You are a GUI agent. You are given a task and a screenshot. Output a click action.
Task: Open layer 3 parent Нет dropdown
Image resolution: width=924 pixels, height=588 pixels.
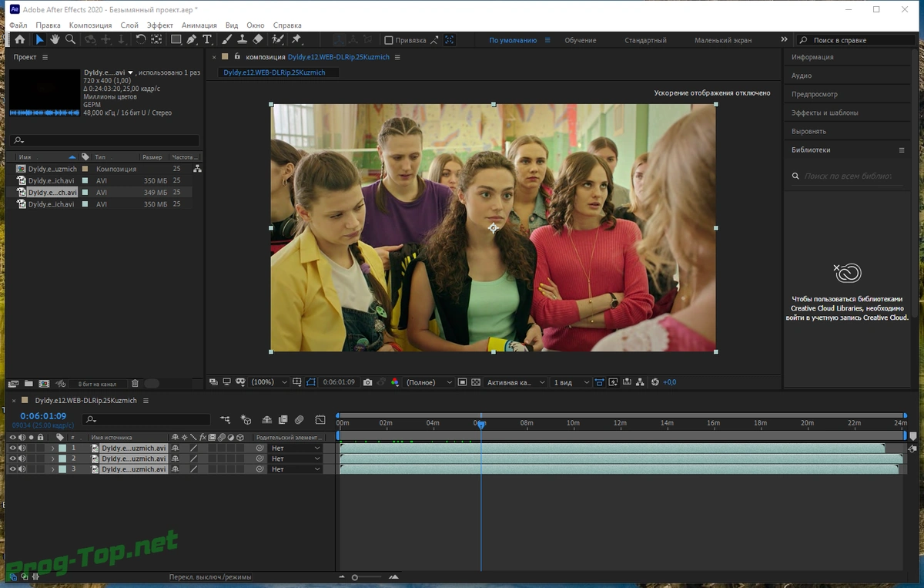296,469
